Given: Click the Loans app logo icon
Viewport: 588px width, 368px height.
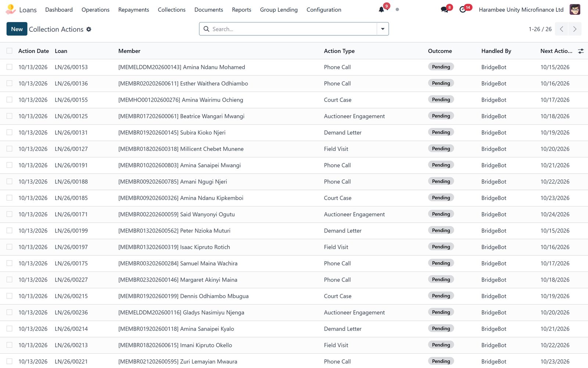Looking at the screenshot, I should pos(11,9).
